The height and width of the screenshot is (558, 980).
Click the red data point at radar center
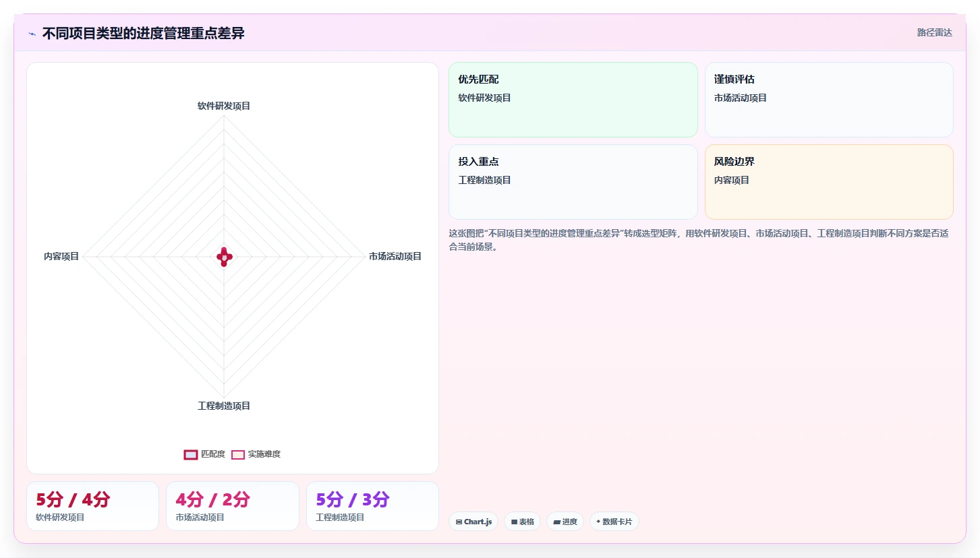coord(225,256)
